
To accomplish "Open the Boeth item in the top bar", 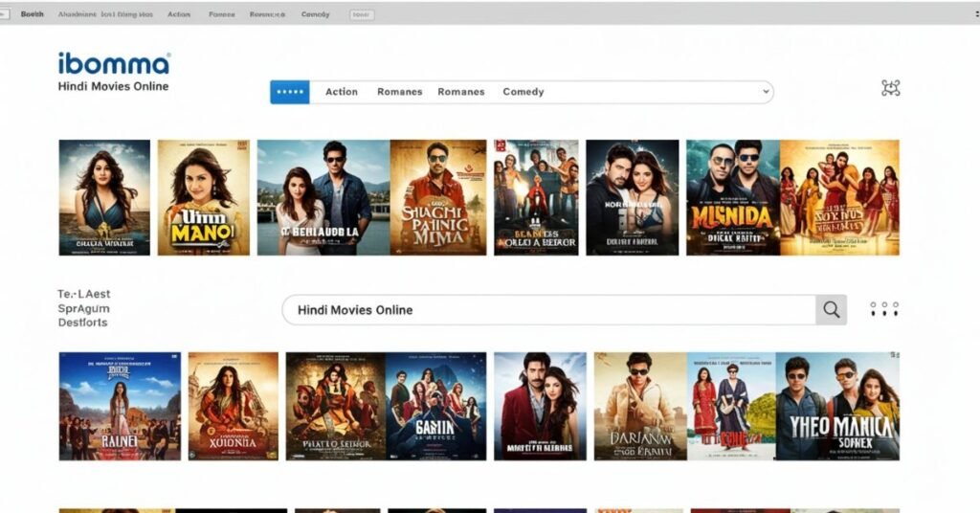I will coord(33,13).
